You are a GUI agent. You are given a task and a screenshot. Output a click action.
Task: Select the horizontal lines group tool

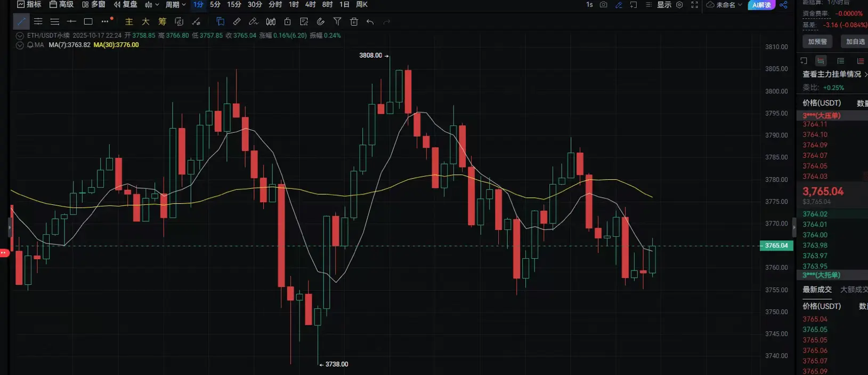pyautogui.click(x=55, y=22)
